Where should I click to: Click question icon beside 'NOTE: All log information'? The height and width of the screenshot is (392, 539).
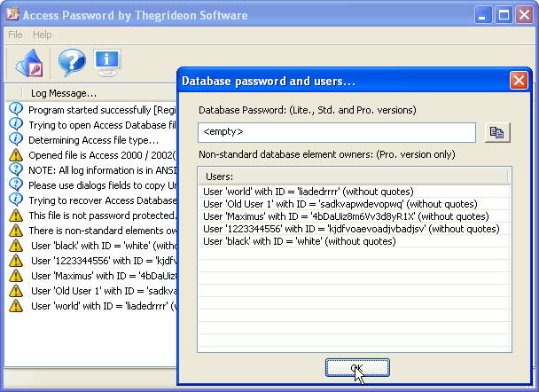click(x=16, y=170)
